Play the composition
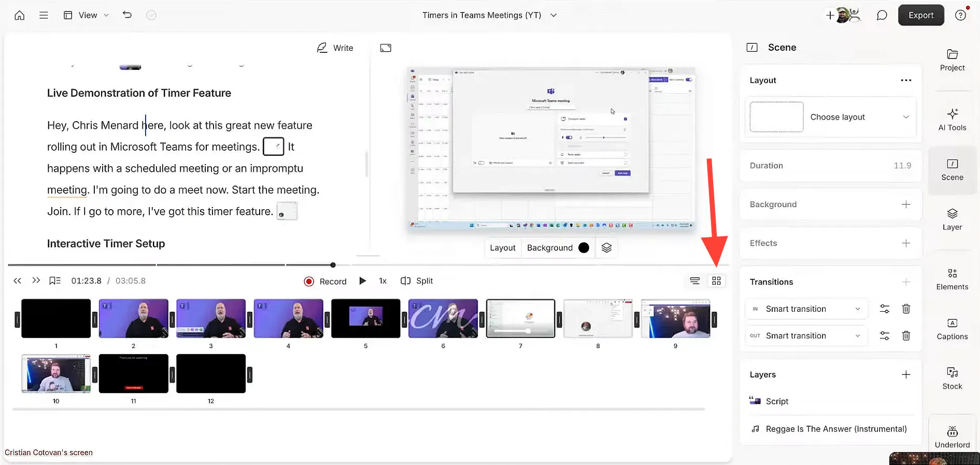The width and height of the screenshot is (980, 465). [363, 281]
